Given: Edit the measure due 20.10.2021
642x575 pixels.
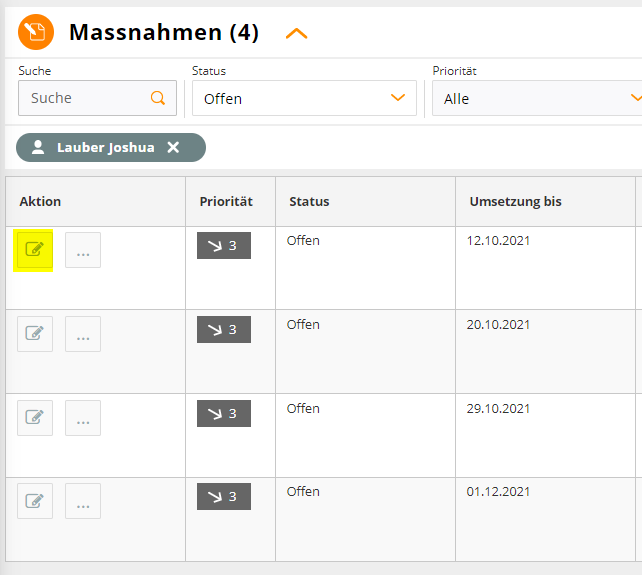Looking at the screenshot, I should [35, 334].
